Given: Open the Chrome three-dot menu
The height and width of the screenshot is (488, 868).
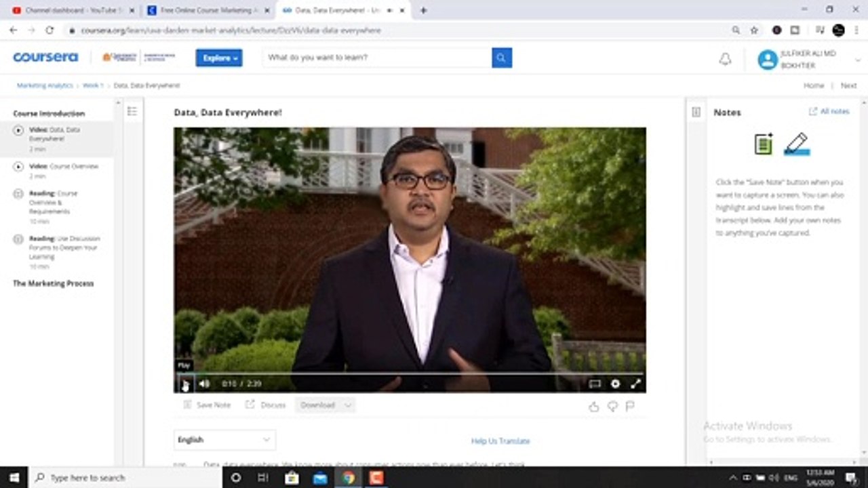Looking at the screenshot, I should pyautogui.click(x=858, y=30).
